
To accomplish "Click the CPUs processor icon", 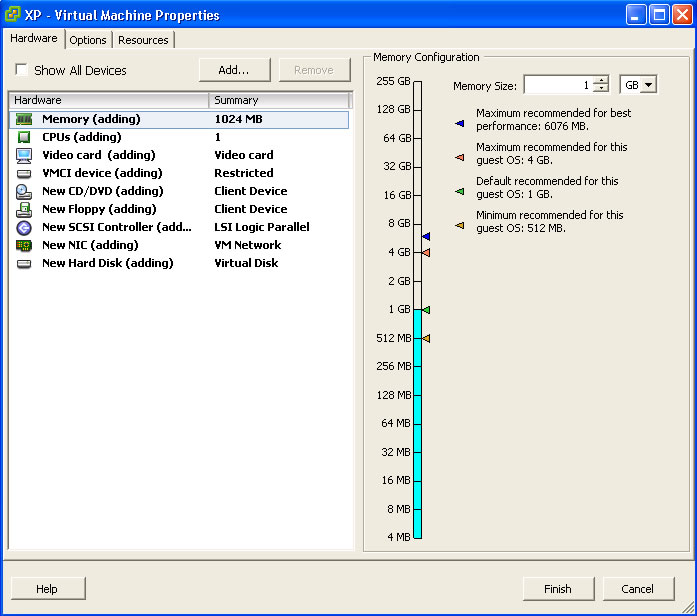I will [24, 137].
